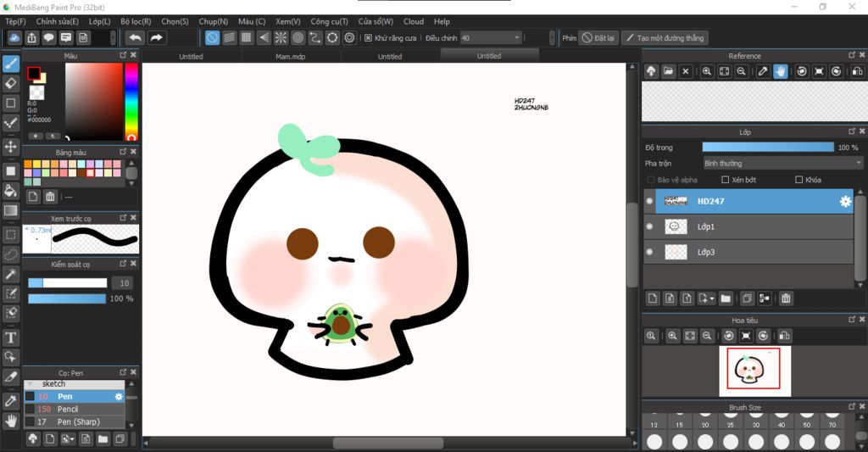
Task: Select the Pen (Sharp) brush
Action: coord(75,421)
